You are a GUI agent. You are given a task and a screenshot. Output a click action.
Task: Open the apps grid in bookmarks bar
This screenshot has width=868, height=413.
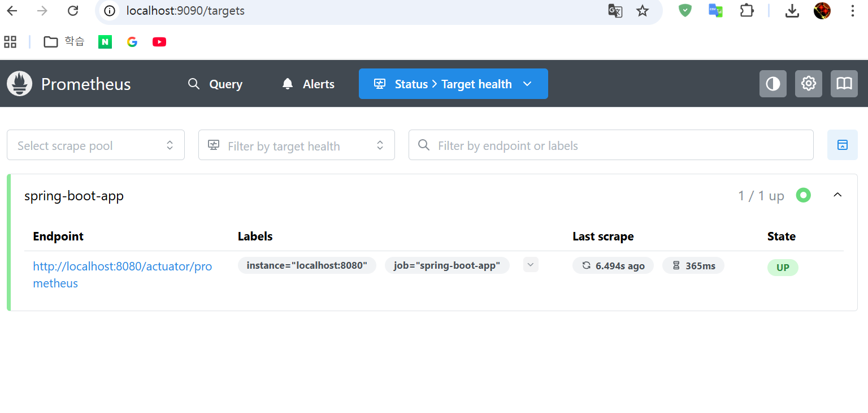pyautogui.click(x=10, y=41)
